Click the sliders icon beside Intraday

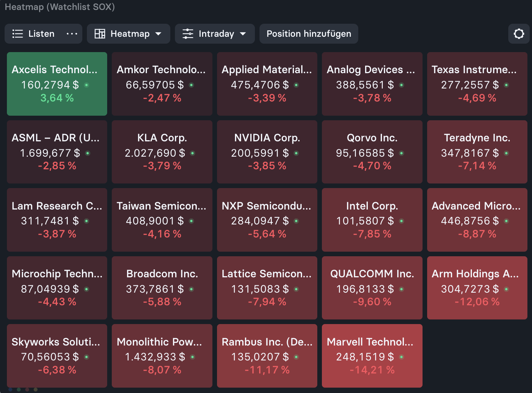coord(188,34)
